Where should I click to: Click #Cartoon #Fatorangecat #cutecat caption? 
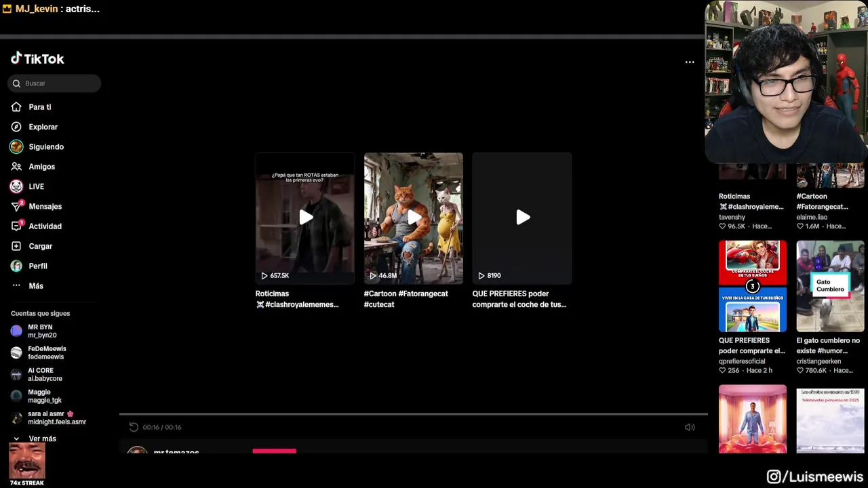tap(406, 299)
